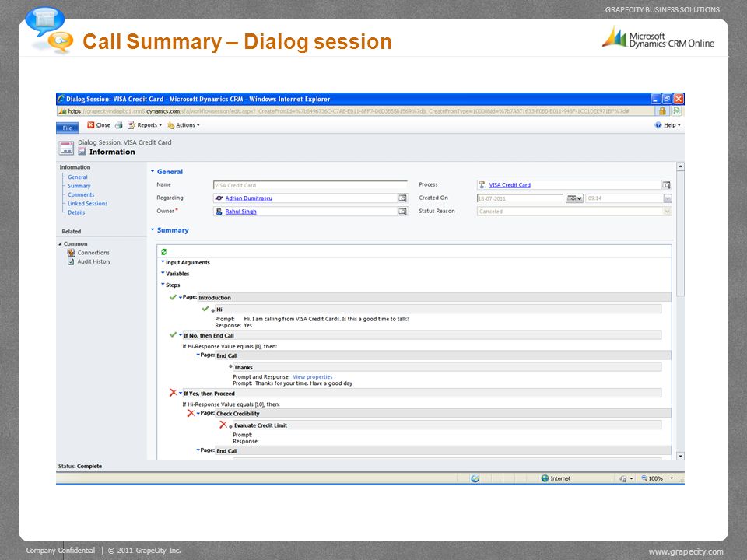747x560 pixels.
Task: Open Audit History in Related pane
Action: pos(94,261)
